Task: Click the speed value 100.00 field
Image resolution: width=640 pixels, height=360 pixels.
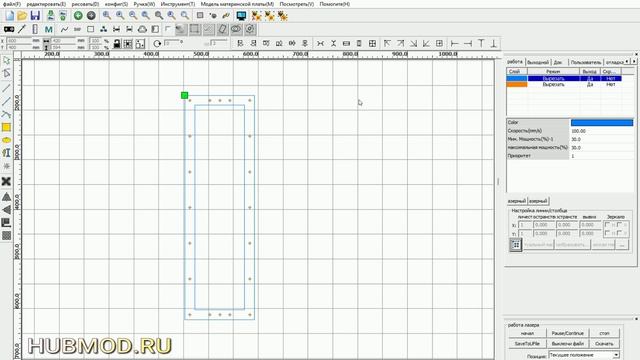Action: [602, 131]
